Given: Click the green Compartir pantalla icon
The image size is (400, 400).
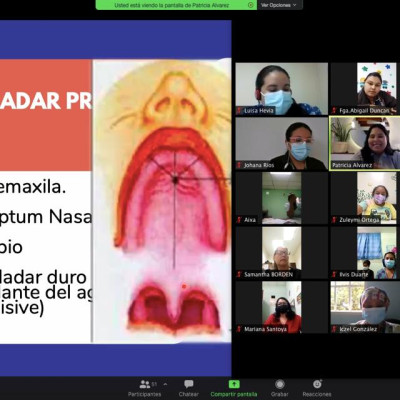Looking at the screenshot, I should 234,384.
